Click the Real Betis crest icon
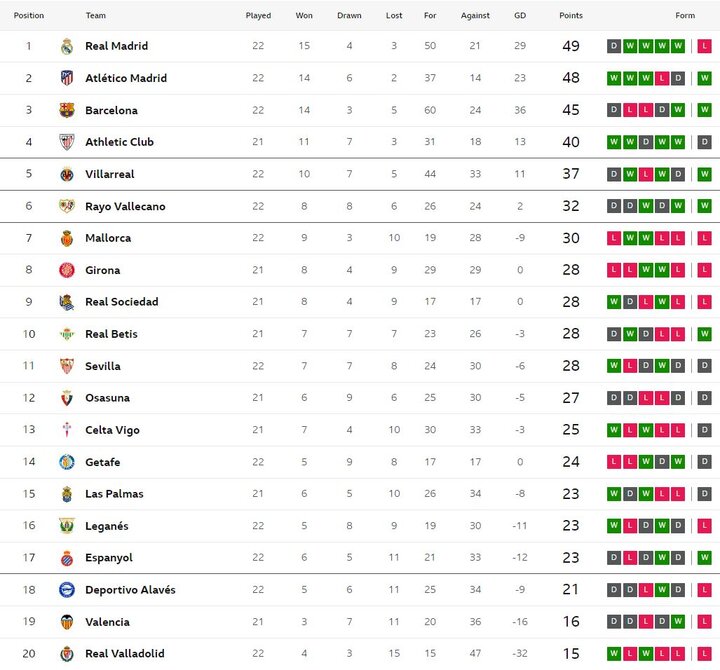Screen dimensions: 720x670 point(67,334)
